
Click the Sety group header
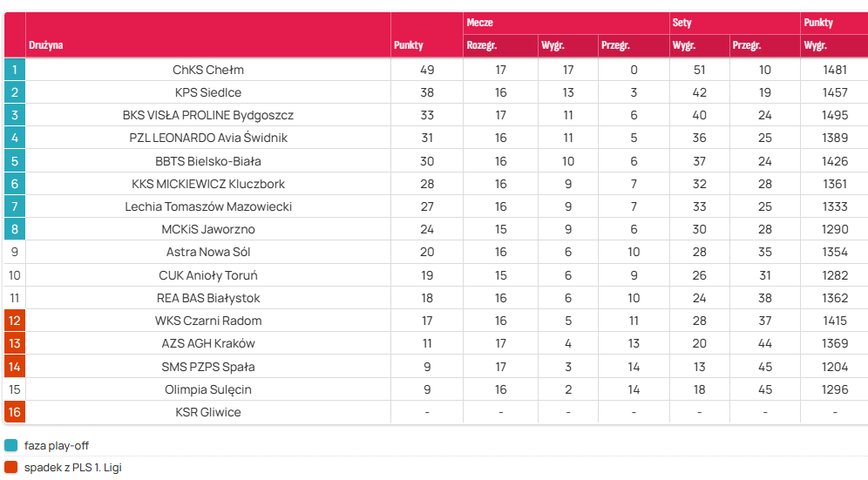click(682, 23)
